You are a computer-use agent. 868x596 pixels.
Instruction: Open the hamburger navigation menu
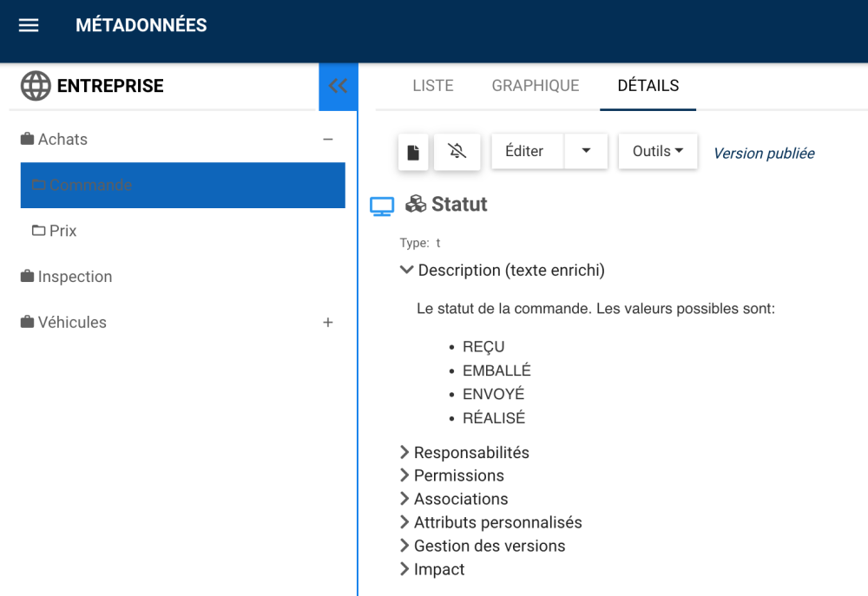pos(29,25)
